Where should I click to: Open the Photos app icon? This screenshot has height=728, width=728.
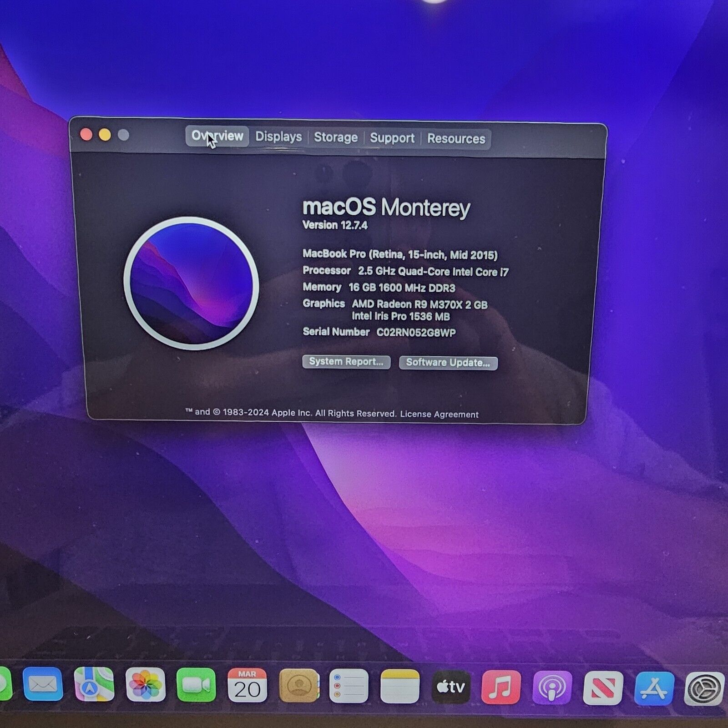coord(145,684)
